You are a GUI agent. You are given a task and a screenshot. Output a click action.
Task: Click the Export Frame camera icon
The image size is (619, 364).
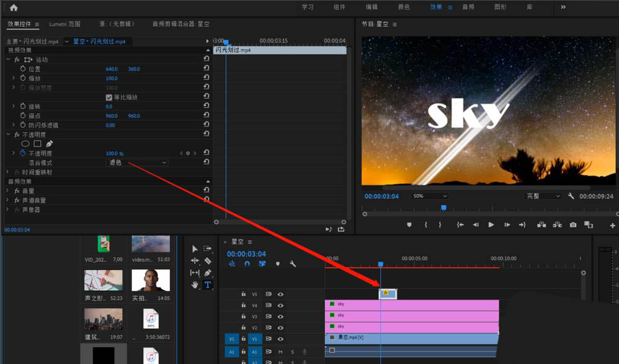click(573, 225)
